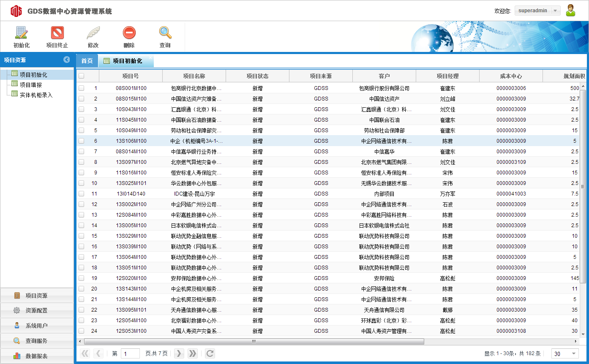The height and width of the screenshot is (364, 589).
Task: Jump to last page arrow
Action: coord(193,353)
